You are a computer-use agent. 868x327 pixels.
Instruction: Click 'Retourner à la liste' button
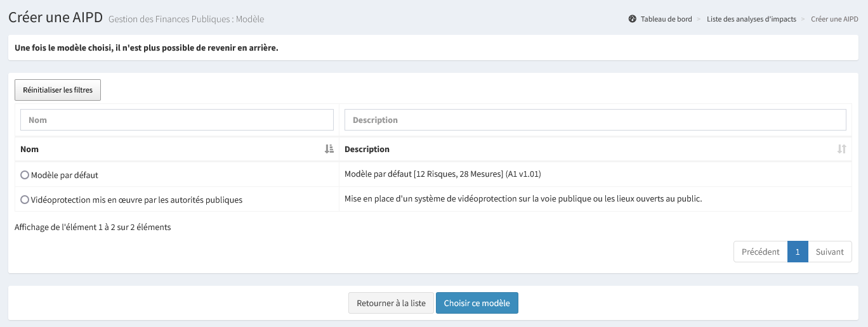click(391, 303)
